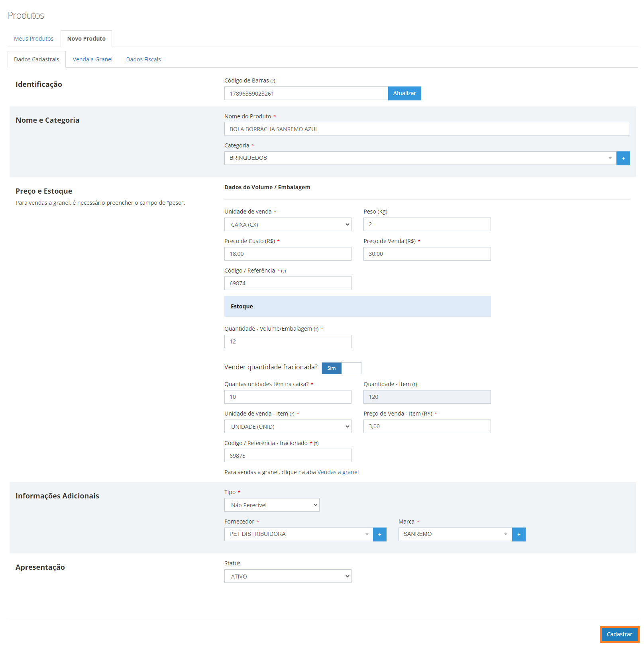Go to the Meus Produtos tab
This screenshot has height=657, width=644.
tap(34, 39)
